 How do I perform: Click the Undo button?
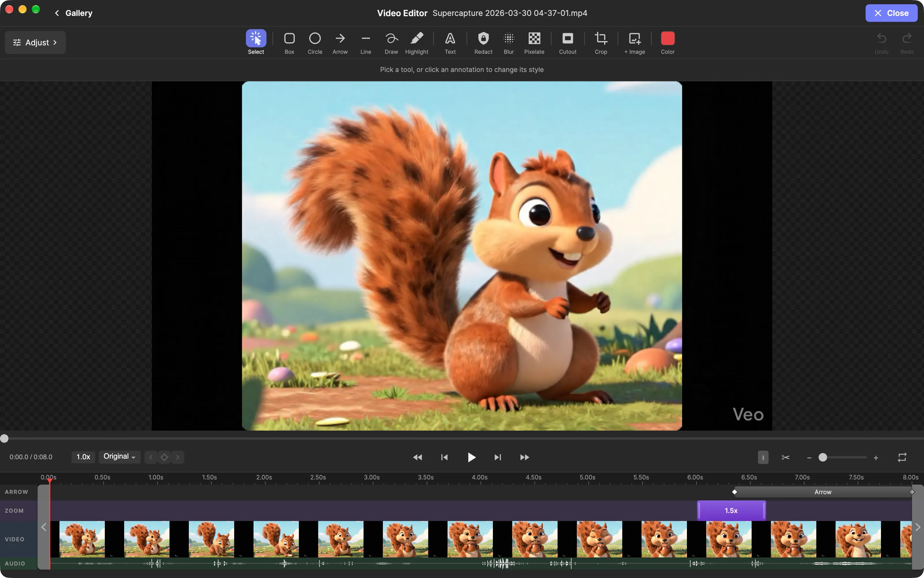(882, 42)
